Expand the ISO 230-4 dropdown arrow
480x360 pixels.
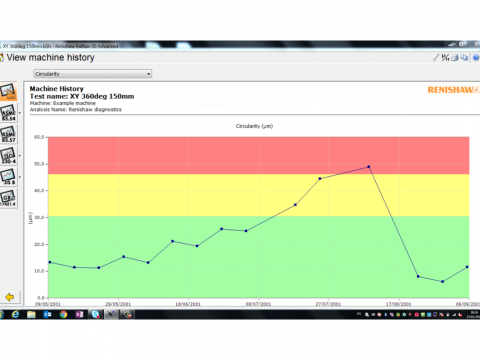20,156
